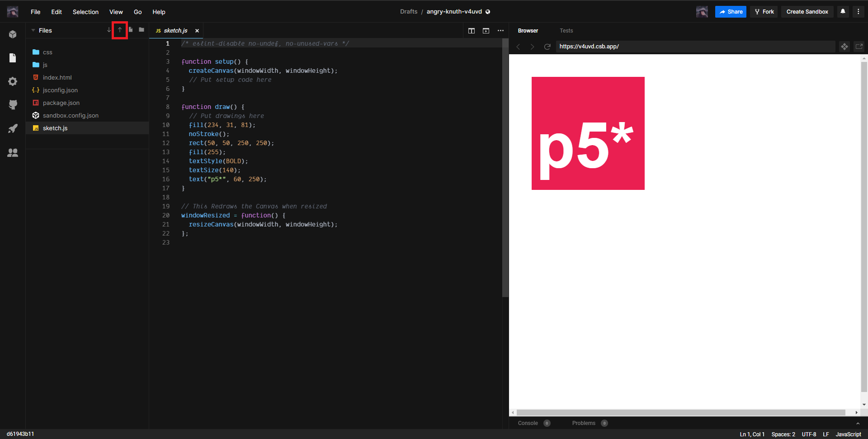868x439 pixels.
Task: Click the upload files arrow icon
Action: (x=120, y=30)
